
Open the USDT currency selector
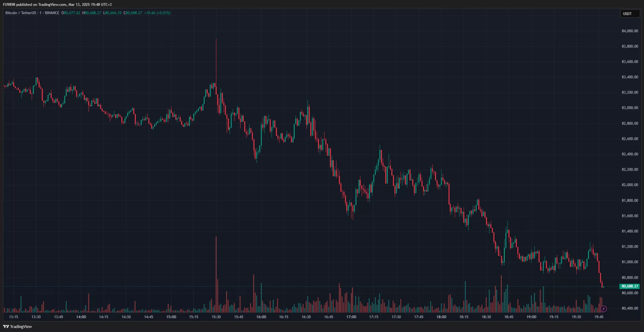click(630, 14)
